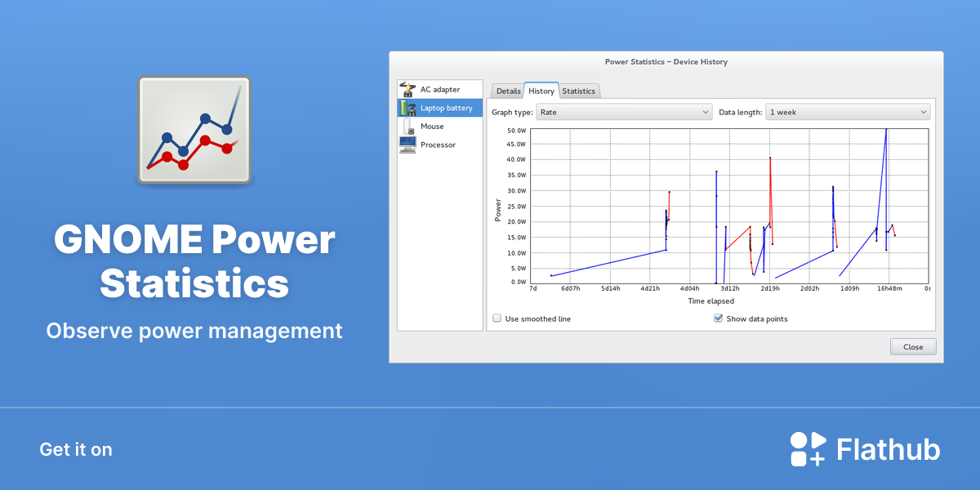Open the Data length dropdown showing 1 week
Screen dimensions: 980x490
pyautogui.click(x=848, y=112)
